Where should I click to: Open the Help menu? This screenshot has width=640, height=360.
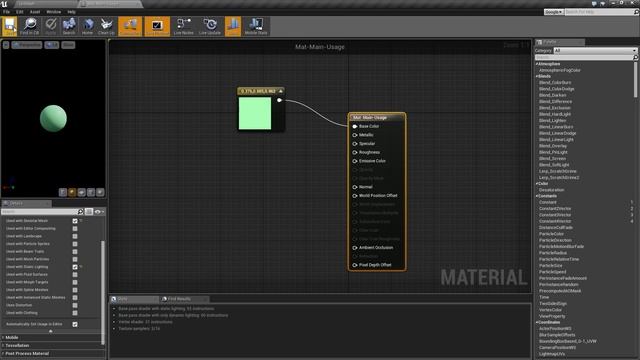click(71, 12)
